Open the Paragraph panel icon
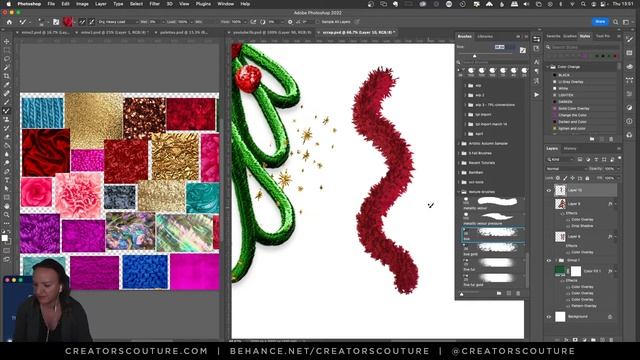 point(536,71)
